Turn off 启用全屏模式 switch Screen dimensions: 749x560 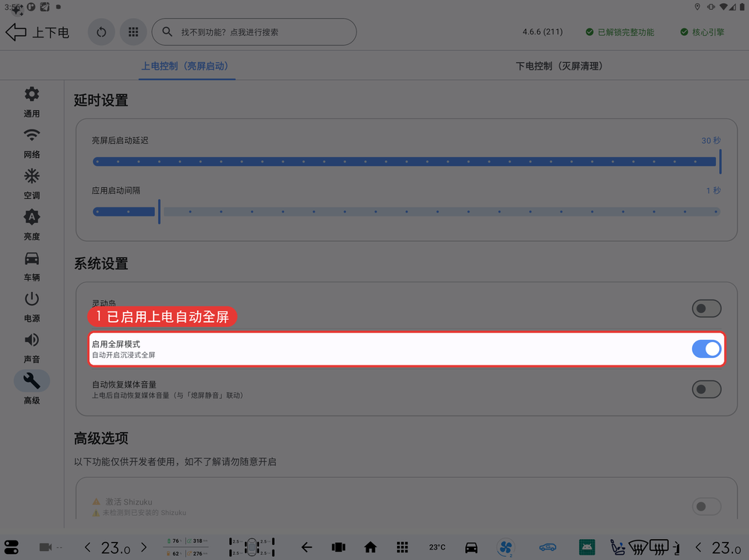click(706, 349)
